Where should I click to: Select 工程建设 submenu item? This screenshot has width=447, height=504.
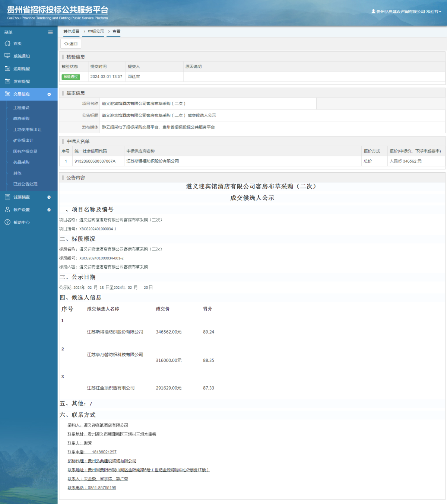[21, 108]
